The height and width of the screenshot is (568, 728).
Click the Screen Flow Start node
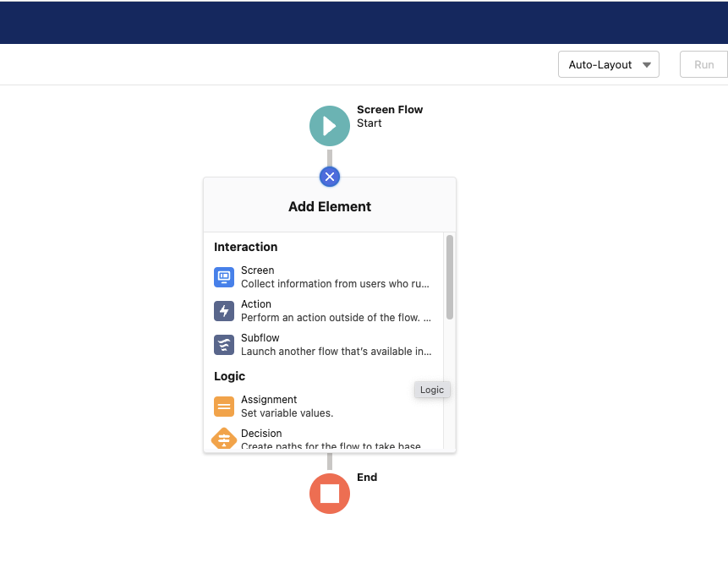[x=329, y=125]
